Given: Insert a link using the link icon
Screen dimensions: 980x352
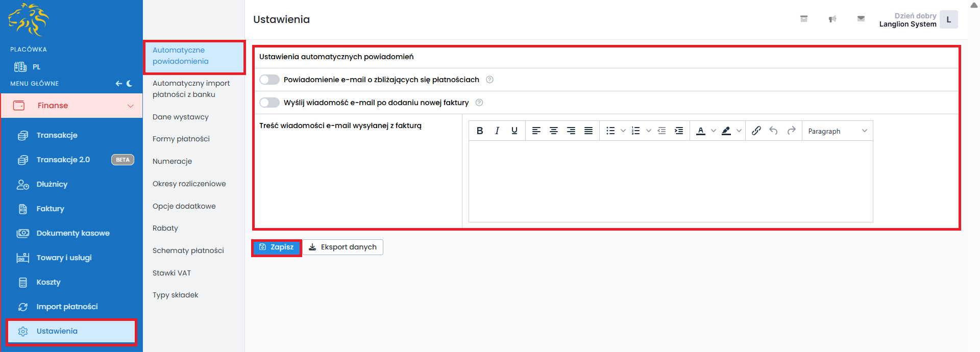Looking at the screenshot, I should (756, 131).
